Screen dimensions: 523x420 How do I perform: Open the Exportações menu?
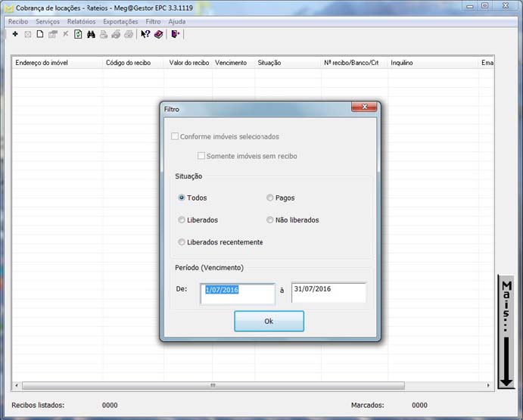[x=120, y=22]
